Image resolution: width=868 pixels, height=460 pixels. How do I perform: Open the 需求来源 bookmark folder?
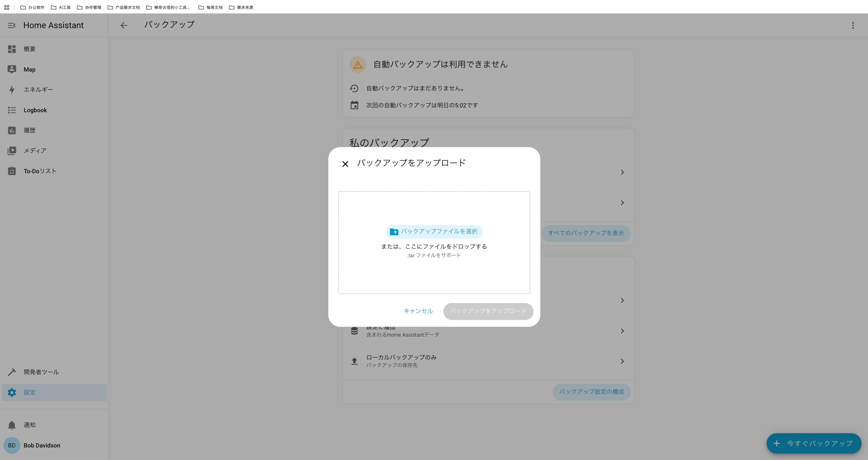(x=241, y=7)
